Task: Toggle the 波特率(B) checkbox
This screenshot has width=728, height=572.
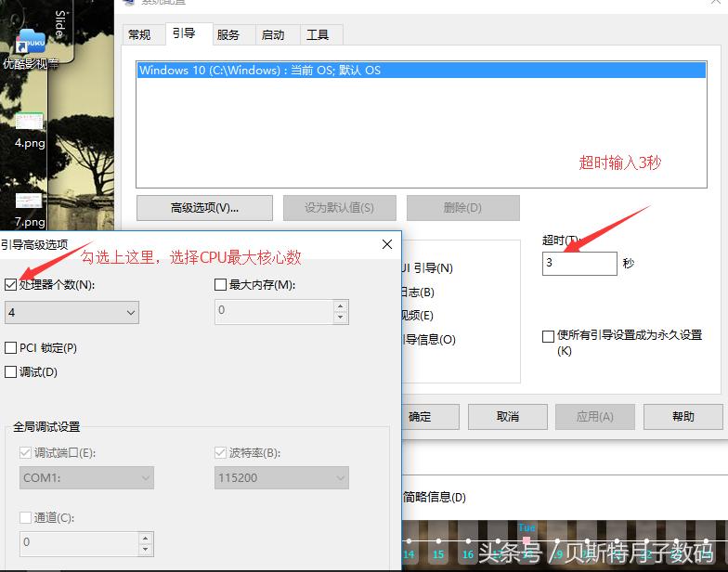Action: tap(221, 453)
